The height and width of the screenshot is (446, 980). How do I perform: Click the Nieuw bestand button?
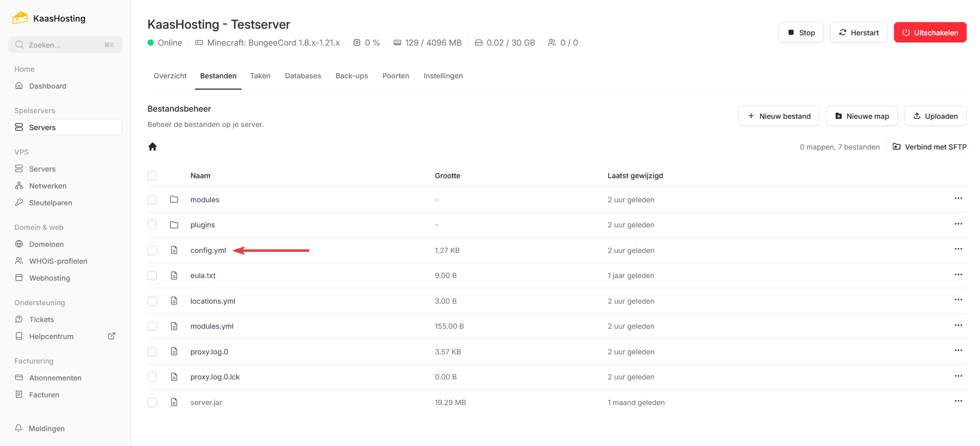778,116
